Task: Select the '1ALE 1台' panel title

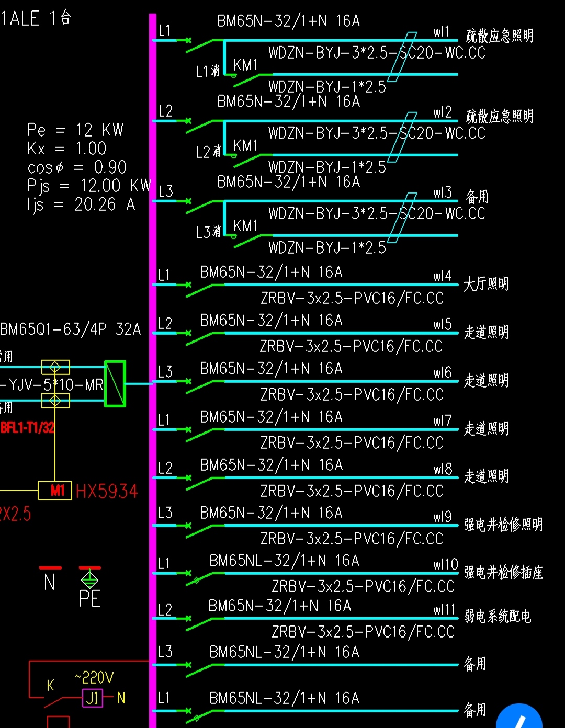Action: 36,18
